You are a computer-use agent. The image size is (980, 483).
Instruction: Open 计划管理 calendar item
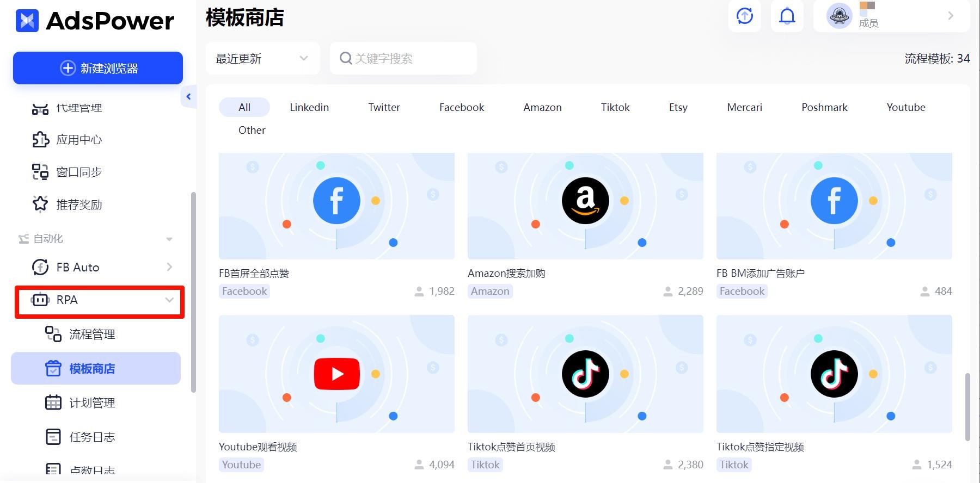(91, 403)
